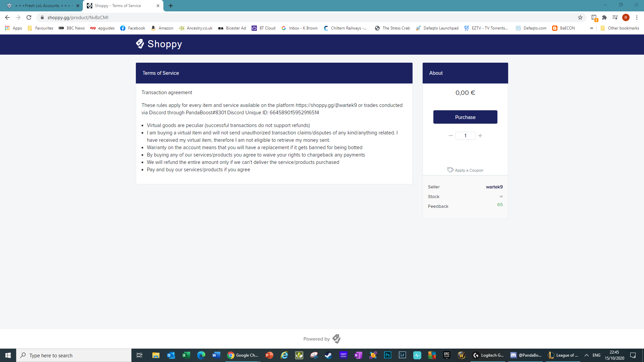
Task: Open the Chrome three-dot menu
Action: click(637, 17)
